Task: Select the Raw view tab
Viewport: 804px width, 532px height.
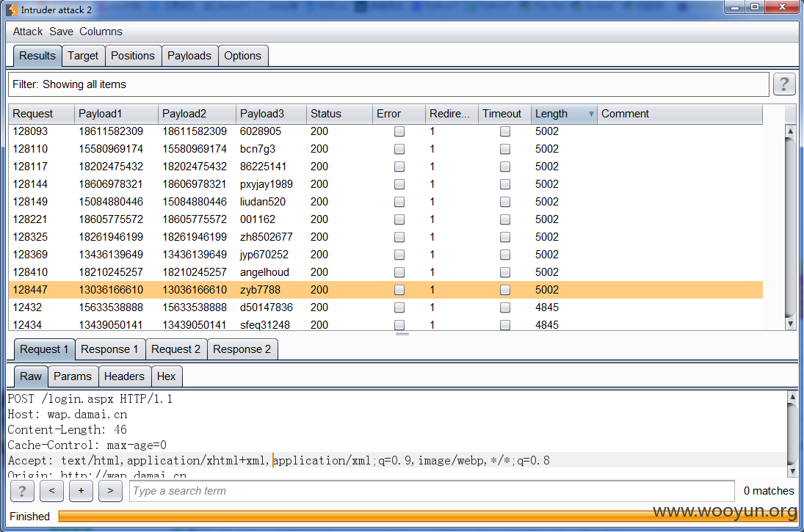Action: (x=31, y=376)
